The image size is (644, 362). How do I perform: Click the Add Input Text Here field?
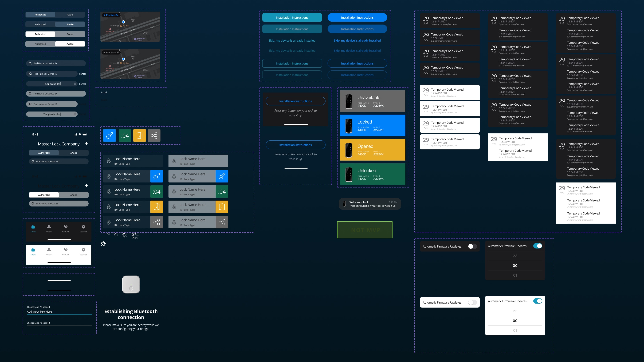tap(60, 312)
